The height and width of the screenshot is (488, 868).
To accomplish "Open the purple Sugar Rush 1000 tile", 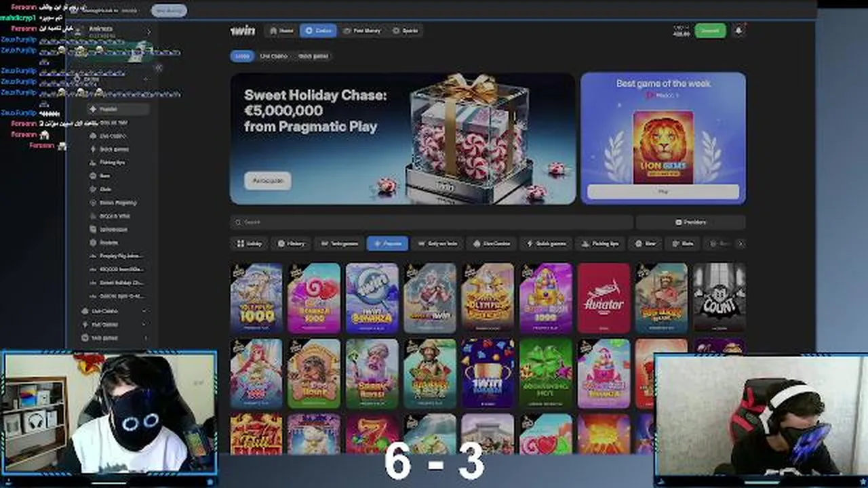I will pos(546,298).
